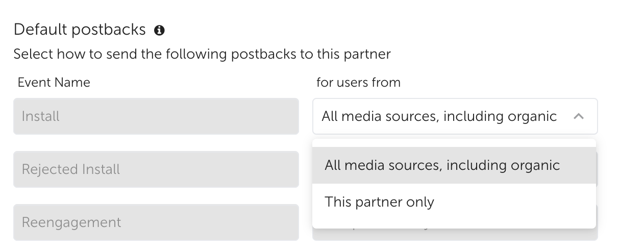Click the "i" circle beside Default postbacks

pyautogui.click(x=159, y=30)
